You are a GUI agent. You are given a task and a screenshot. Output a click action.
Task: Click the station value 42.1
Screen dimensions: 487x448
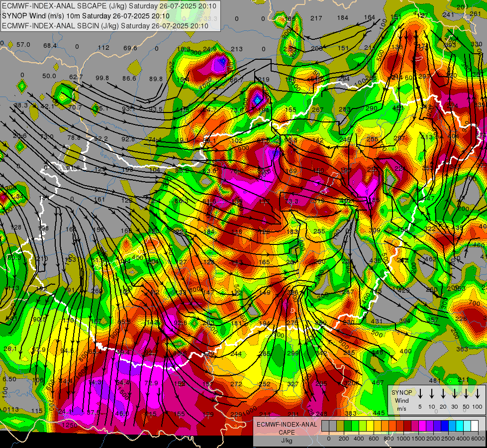[48, 107]
